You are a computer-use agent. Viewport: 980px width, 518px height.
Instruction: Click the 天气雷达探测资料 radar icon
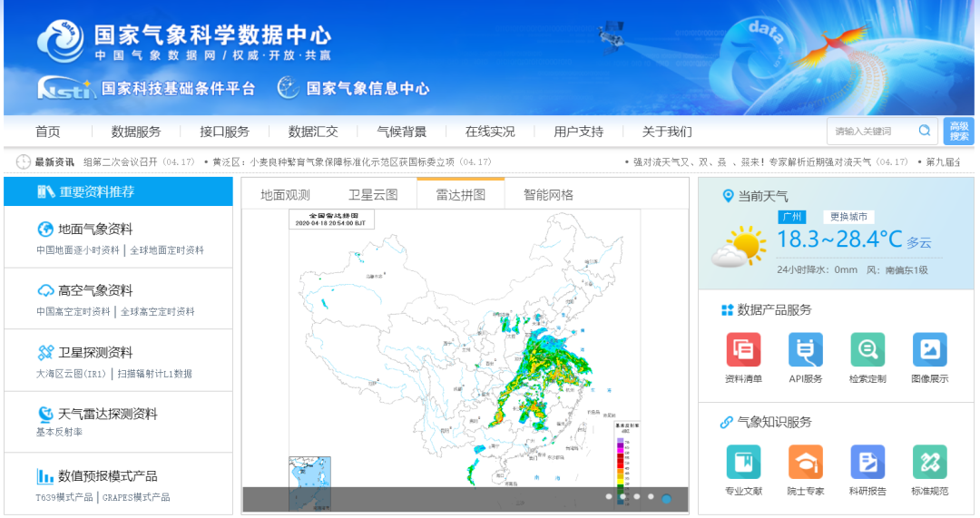click(x=45, y=414)
